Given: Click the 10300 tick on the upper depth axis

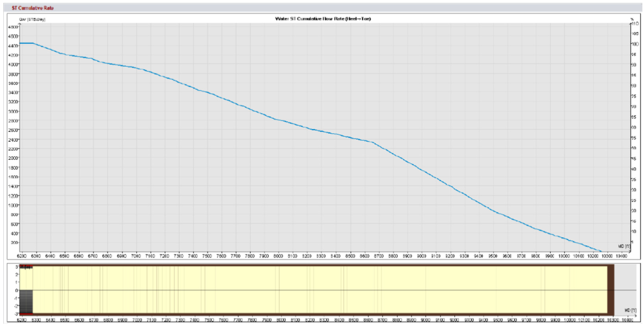Looking at the screenshot, I should click(x=607, y=256).
